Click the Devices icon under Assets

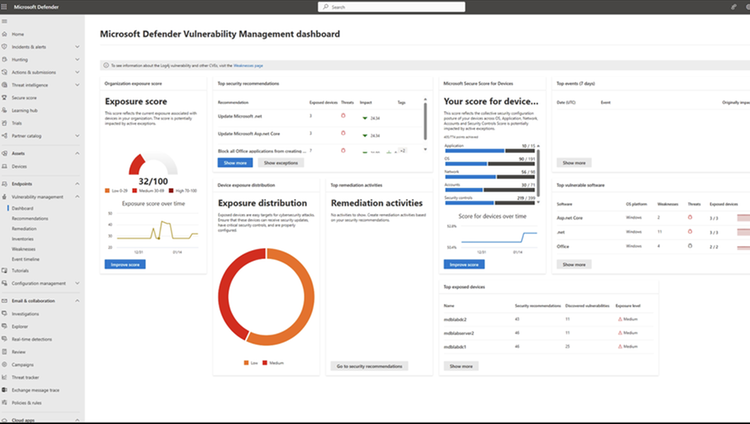coord(4,166)
